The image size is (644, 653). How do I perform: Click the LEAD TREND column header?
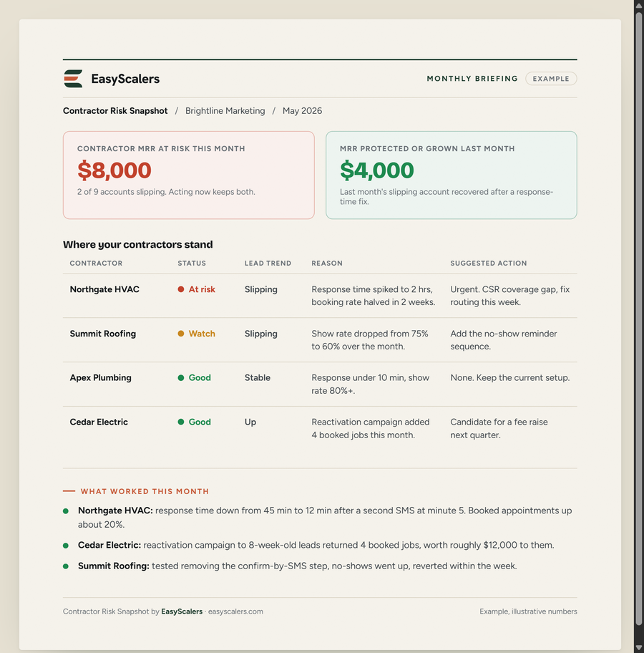click(268, 263)
